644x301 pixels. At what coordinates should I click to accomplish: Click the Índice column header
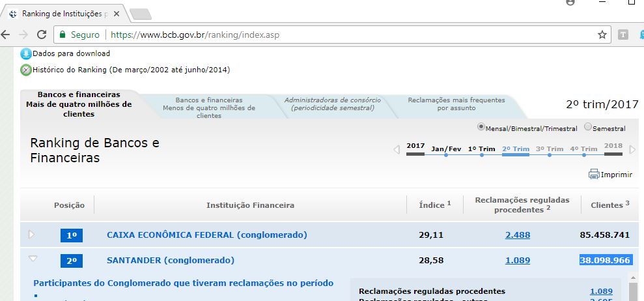coord(435,205)
